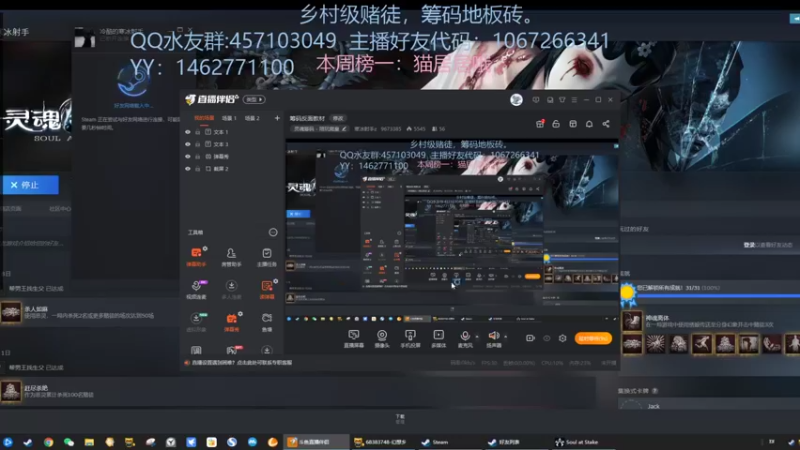
Task: Toggle the lock on the 弹幕秀 source
Action: point(197,157)
